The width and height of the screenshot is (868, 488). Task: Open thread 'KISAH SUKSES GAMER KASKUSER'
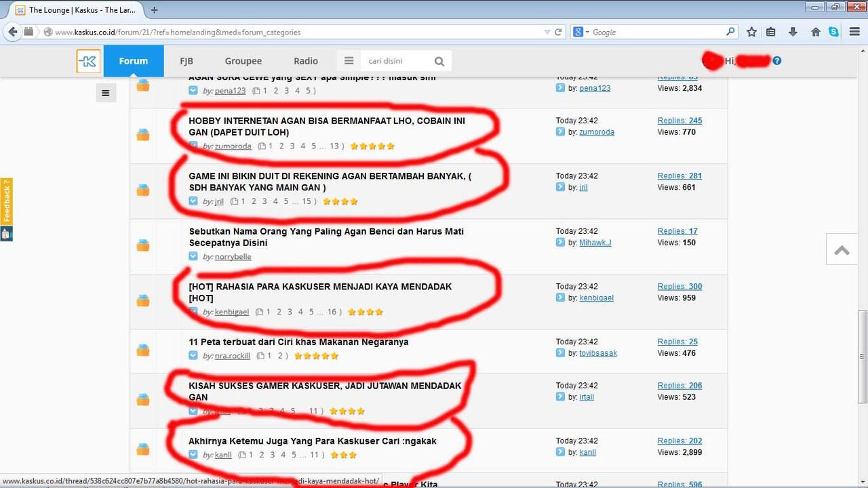click(325, 391)
